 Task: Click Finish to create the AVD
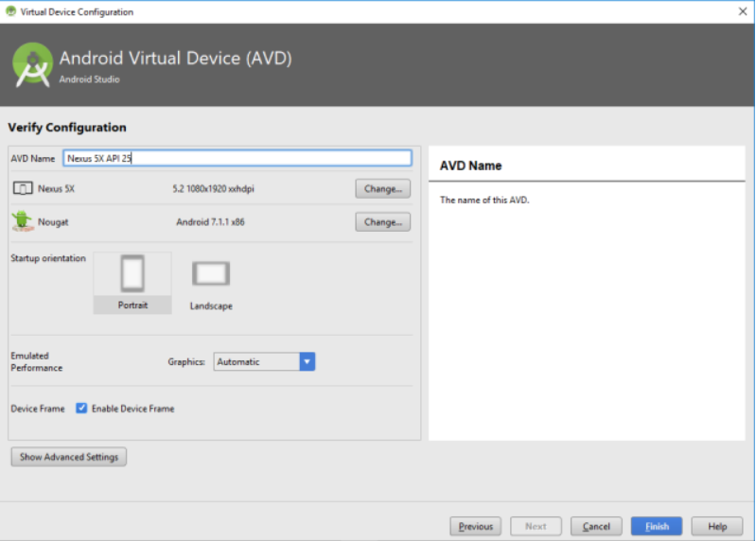click(x=657, y=526)
